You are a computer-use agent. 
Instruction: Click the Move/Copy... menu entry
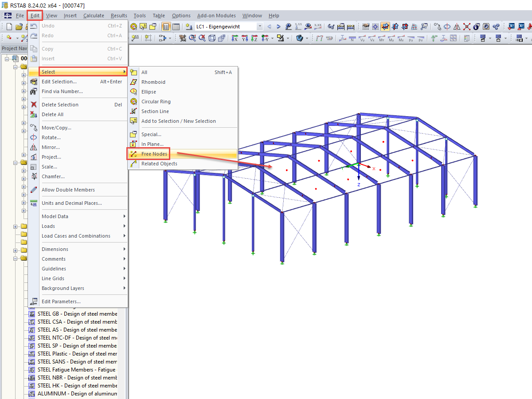pos(78,128)
